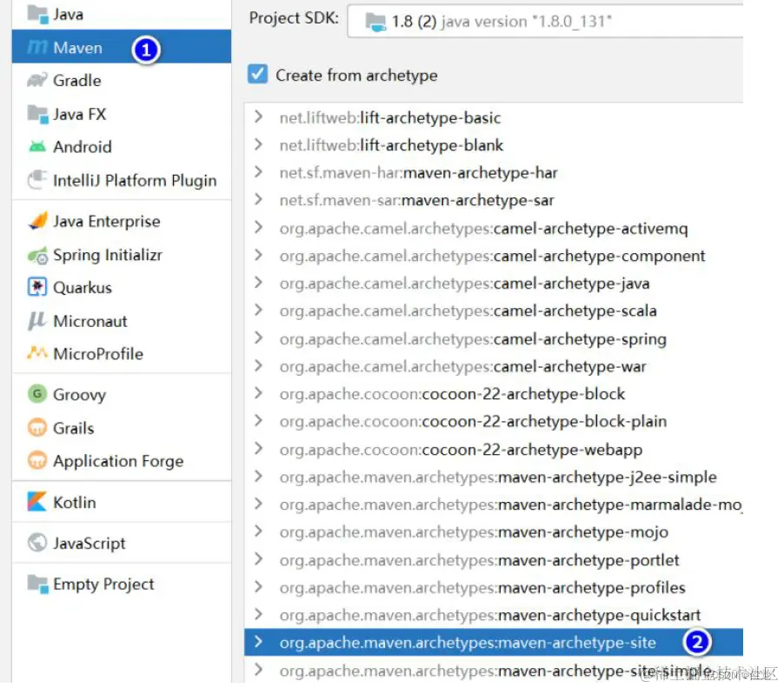The width and height of the screenshot is (784, 688).
Task: Select maven-archetype-marmalade-mojo row
Action: [x=494, y=504]
